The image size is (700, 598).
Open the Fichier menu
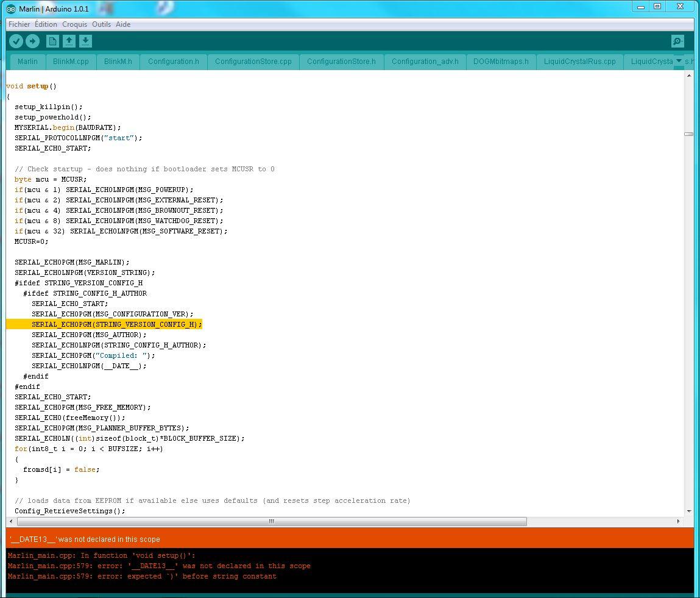click(19, 24)
